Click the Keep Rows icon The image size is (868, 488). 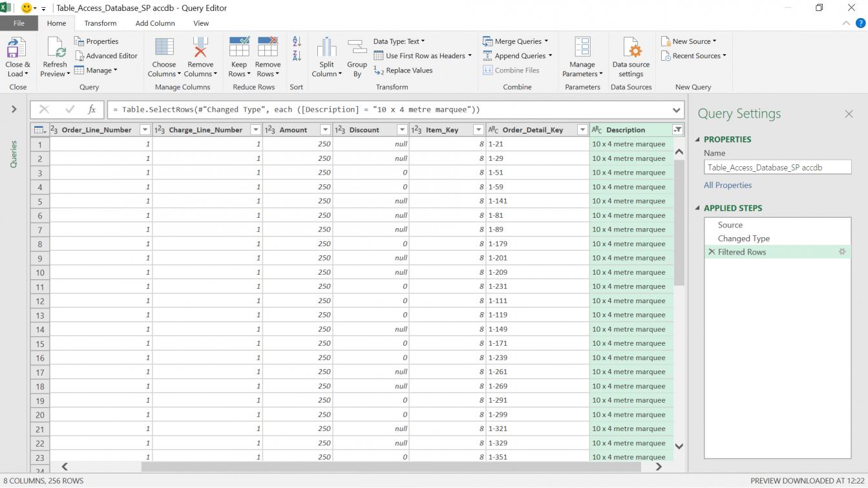[x=239, y=48]
